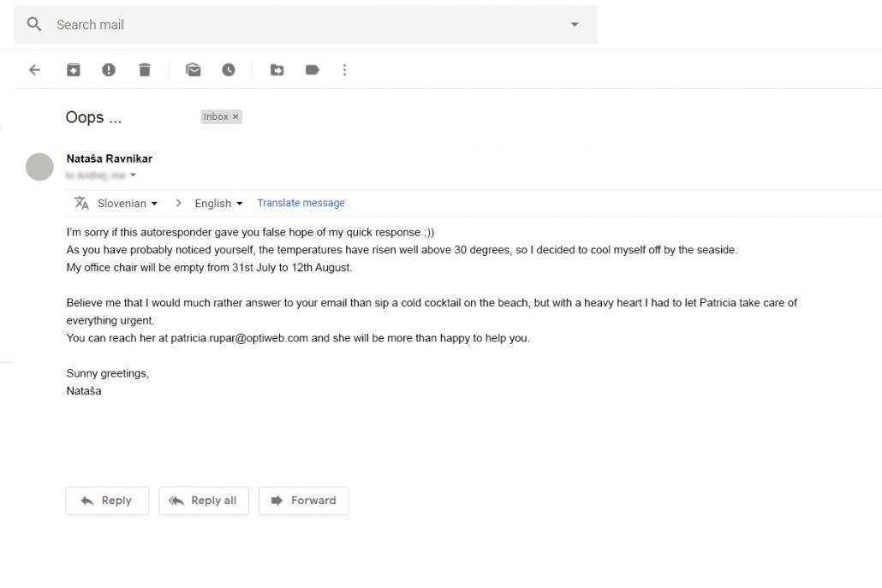Snooze this email with clock icon
Viewport: 882px width, 588px height.
tap(229, 70)
